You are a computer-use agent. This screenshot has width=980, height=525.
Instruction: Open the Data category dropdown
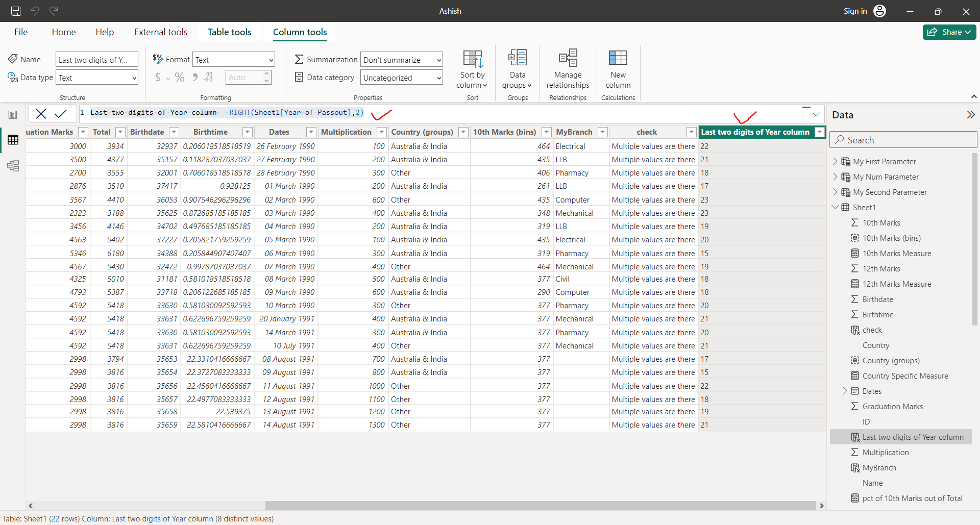pyautogui.click(x=401, y=78)
